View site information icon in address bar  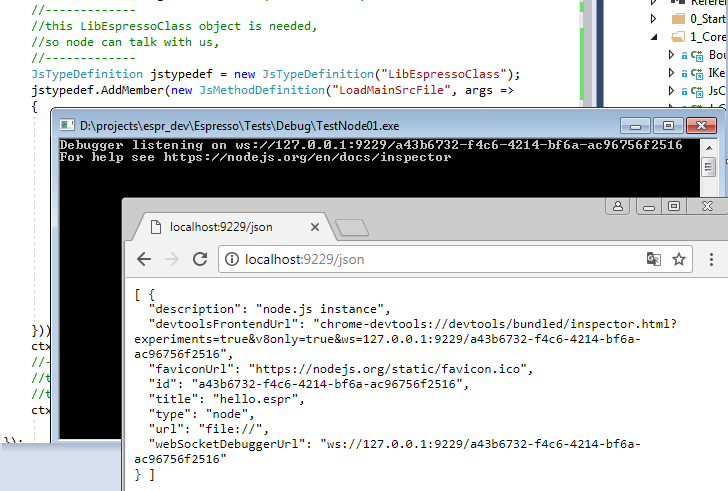(232, 259)
